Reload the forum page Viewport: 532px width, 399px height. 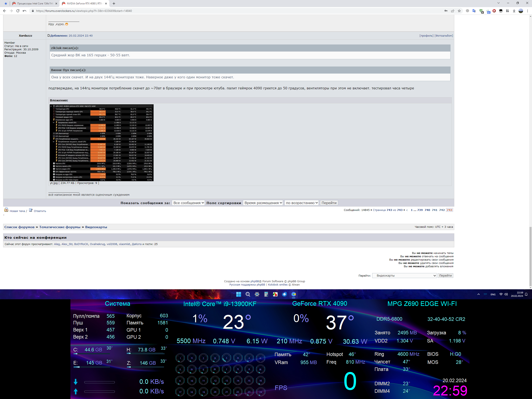pyautogui.click(x=18, y=11)
